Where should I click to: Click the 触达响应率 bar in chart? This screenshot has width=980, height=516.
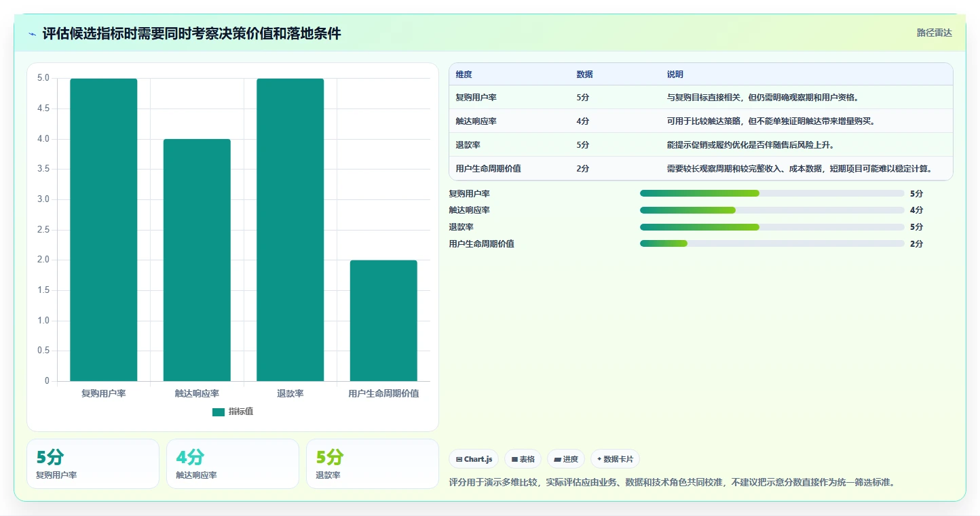(x=197, y=260)
